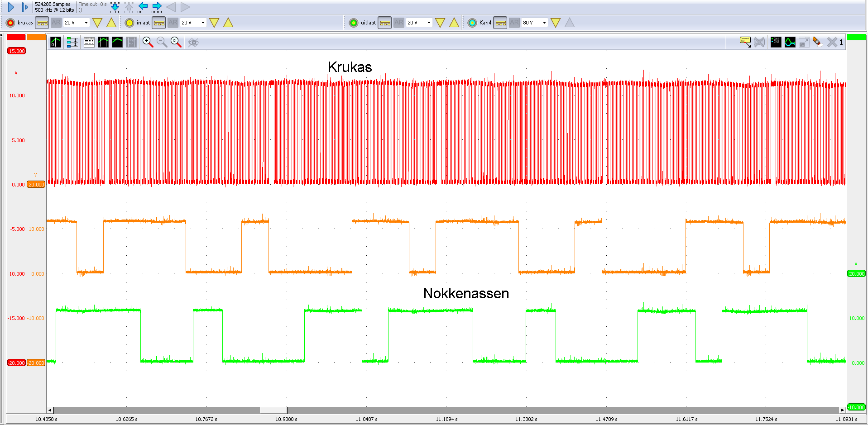
Task: Toggle the coupling setting for the inlaat channel
Action: (158, 22)
